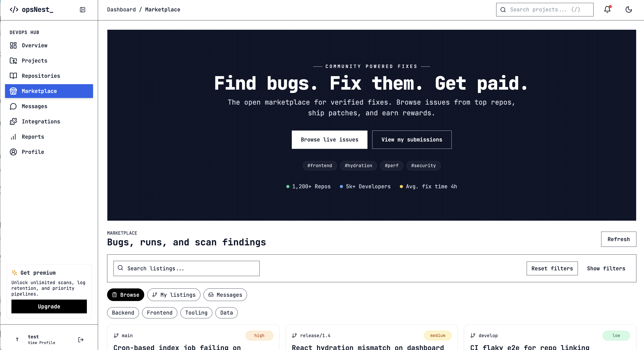Image resolution: width=644 pixels, height=350 pixels.
Task: Click Browse live issues button
Action: 329,140
